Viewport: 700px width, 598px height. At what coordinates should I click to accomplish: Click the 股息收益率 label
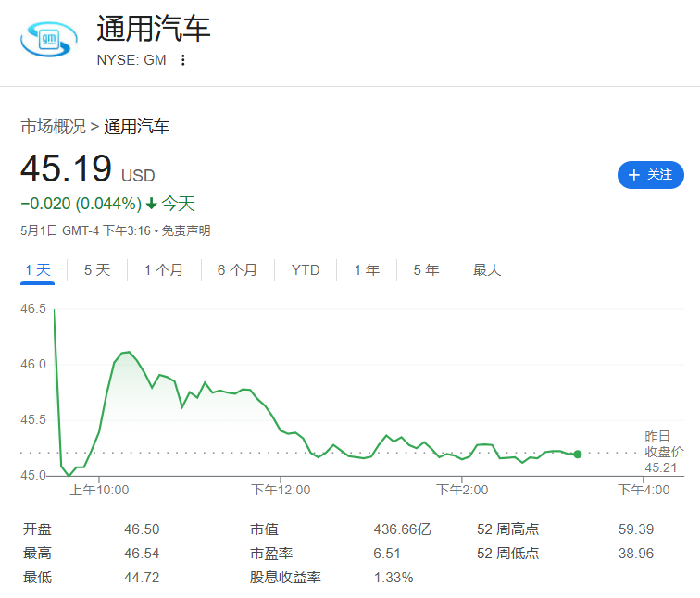(x=285, y=578)
